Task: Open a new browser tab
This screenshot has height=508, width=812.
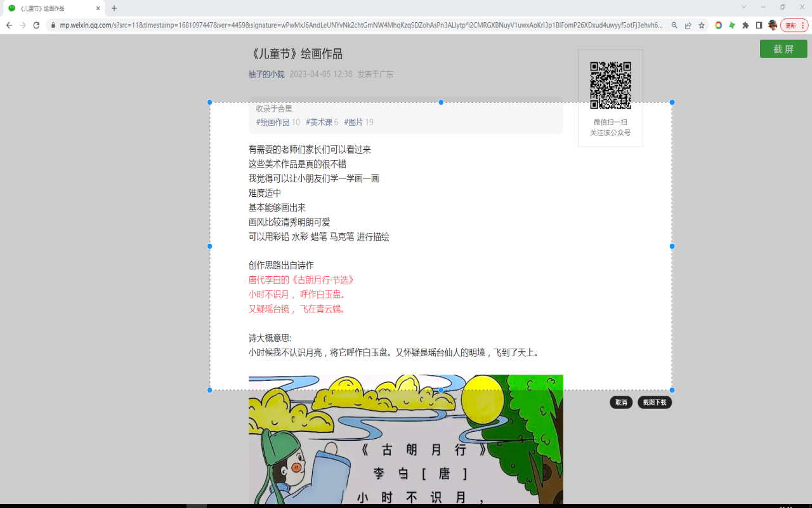Action: tap(114, 8)
